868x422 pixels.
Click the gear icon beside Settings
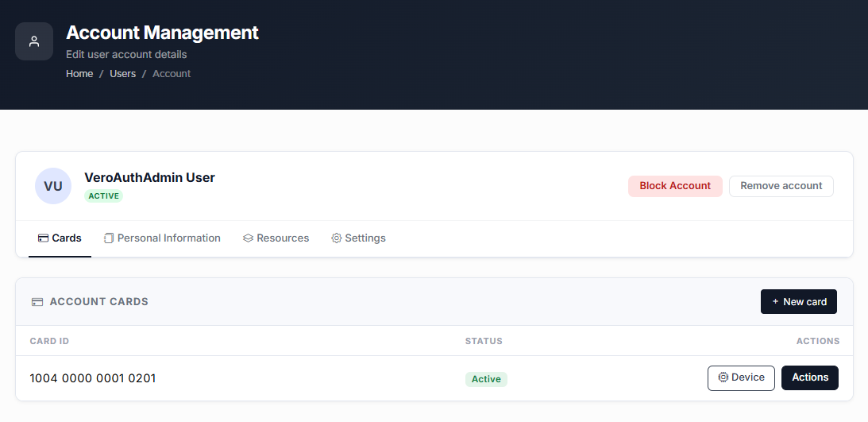coord(336,238)
